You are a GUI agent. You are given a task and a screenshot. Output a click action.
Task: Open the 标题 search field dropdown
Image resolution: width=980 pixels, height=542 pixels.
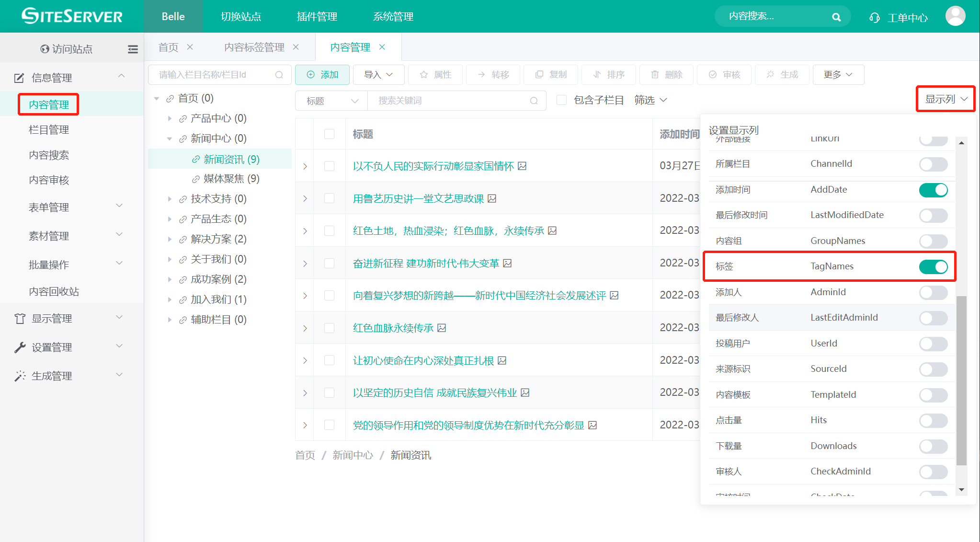click(x=331, y=101)
